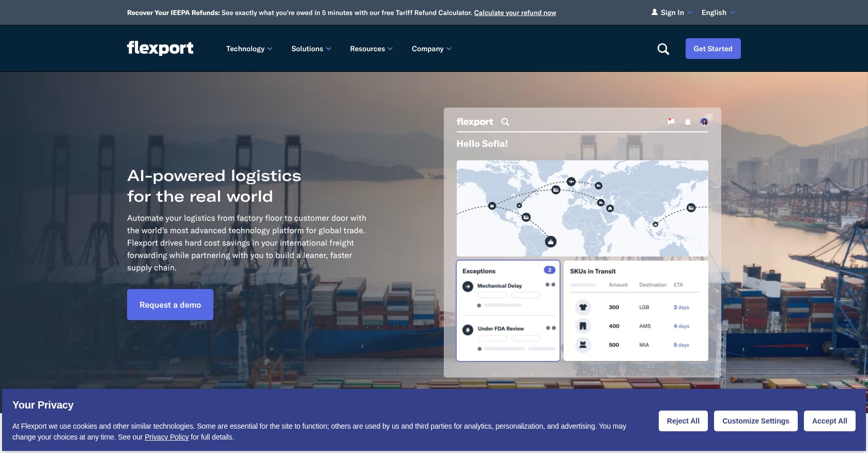Click the Amount column header
Image resolution: width=868 pixels, height=453 pixels.
tap(618, 285)
